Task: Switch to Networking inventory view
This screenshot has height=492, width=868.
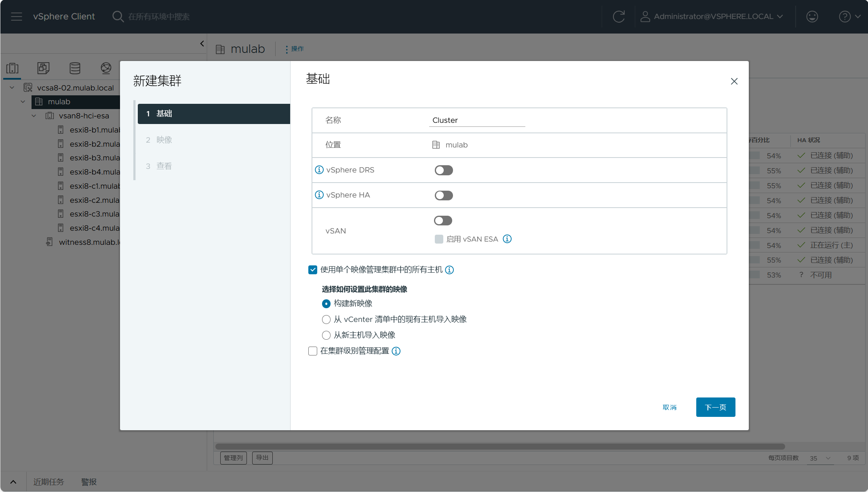Action: coord(106,68)
